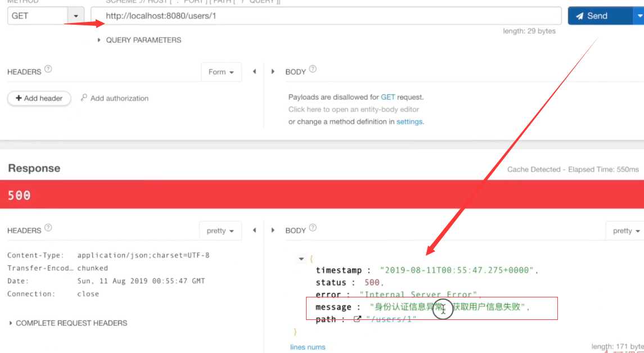
Task: Follow the GET link in payload message
Action: tap(388, 97)
